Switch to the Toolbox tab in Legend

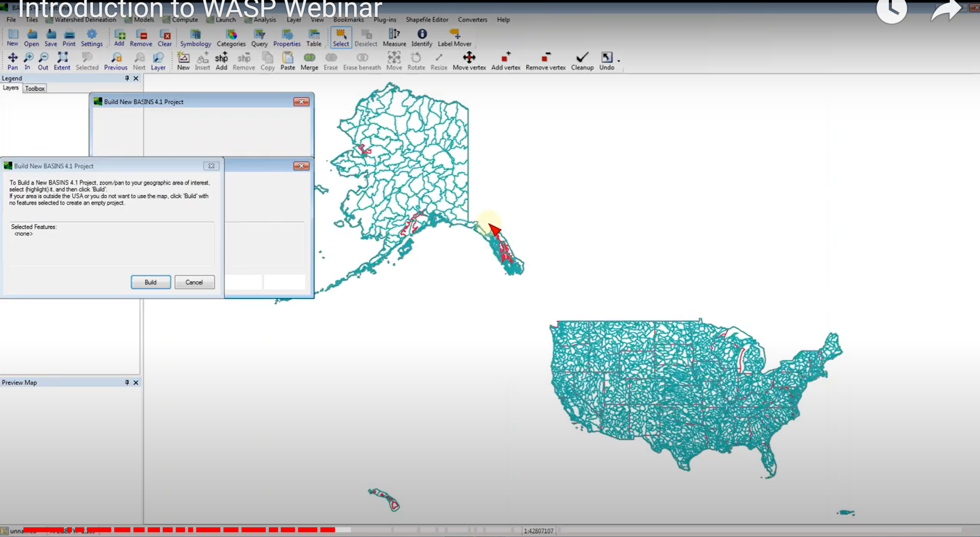pyautogui.click(x=35, y=88)
